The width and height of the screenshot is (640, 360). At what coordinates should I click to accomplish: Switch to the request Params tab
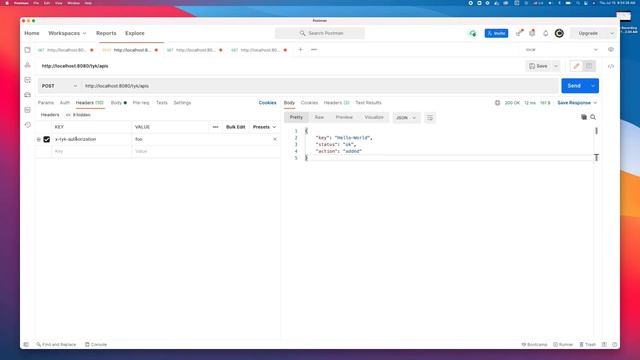46,103
